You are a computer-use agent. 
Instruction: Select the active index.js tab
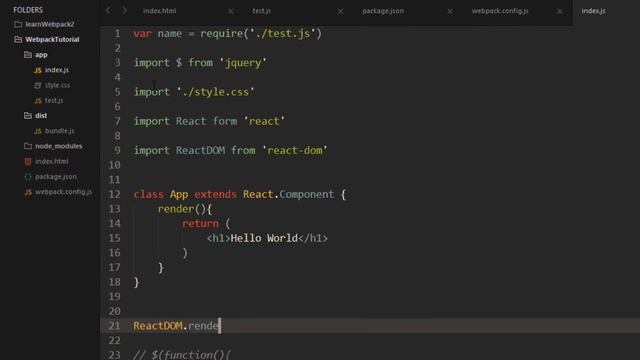pyautogui.click(x=593, y=11)
